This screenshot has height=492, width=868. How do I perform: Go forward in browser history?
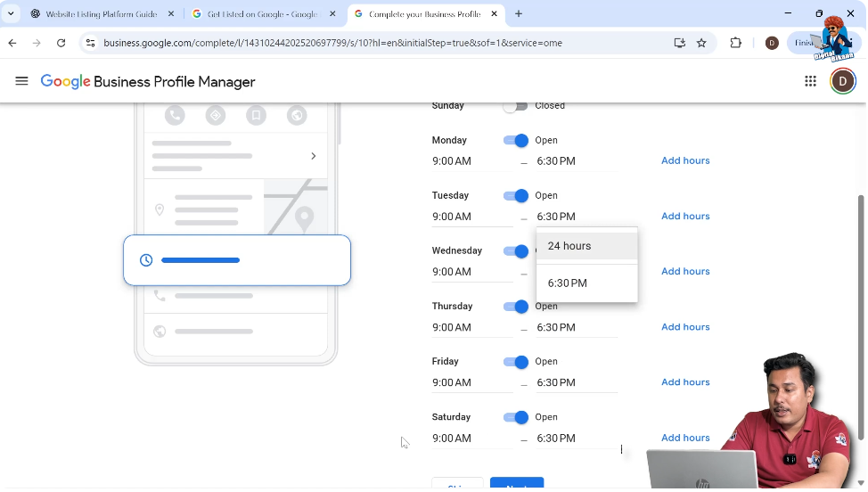pyautogui.click(x=37, y=43)
